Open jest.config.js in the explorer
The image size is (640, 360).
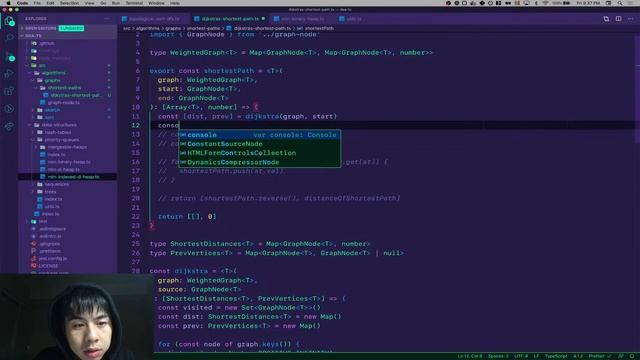[67, 258]
